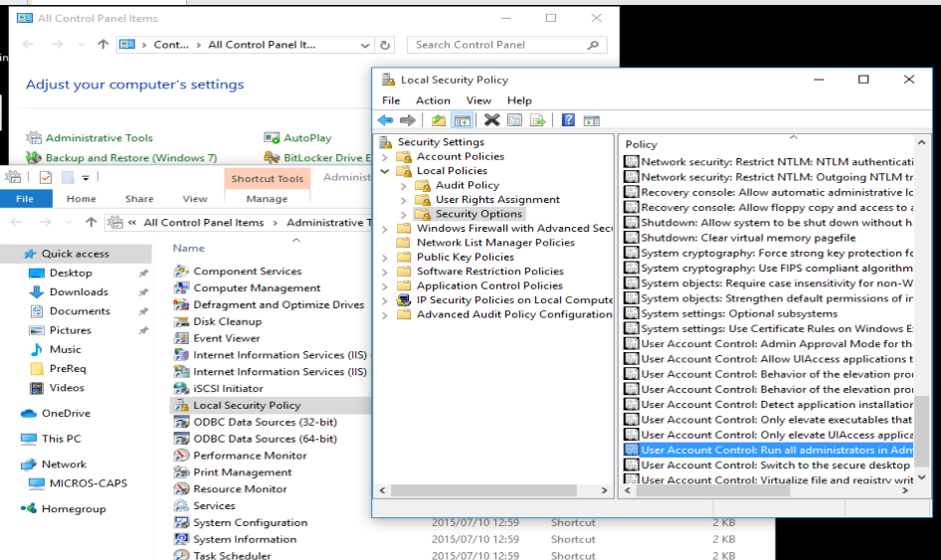This screenshot has width=941, height=560.
Task: Select the User Rights Assignment tree item
Action: click(x=497, y=200)
